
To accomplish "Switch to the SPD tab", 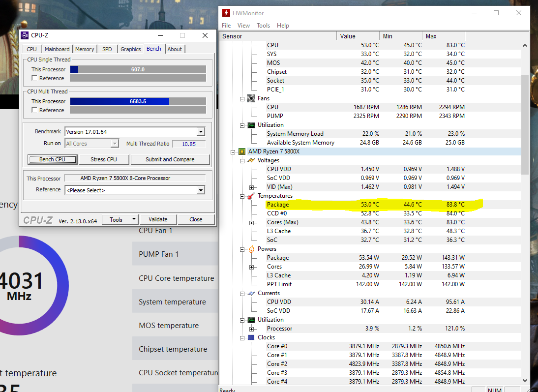I will click(107, 49).
